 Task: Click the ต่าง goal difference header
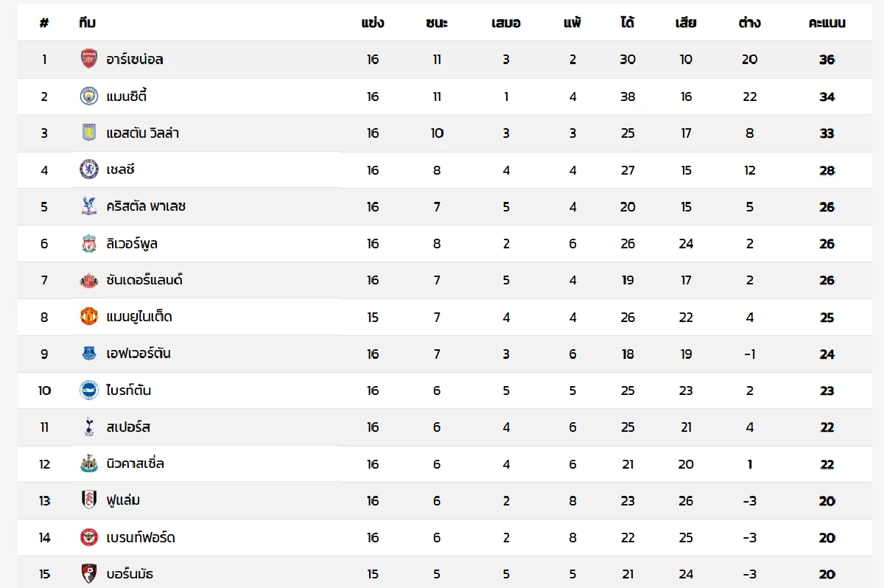(749, 23)
